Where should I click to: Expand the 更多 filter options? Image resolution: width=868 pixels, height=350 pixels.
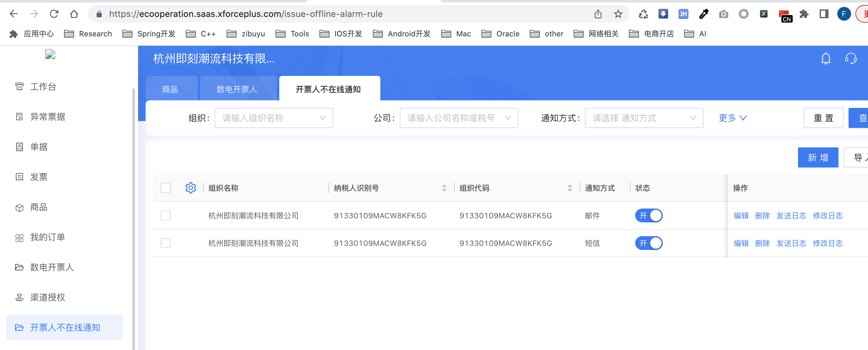click(x=732, y=118)
